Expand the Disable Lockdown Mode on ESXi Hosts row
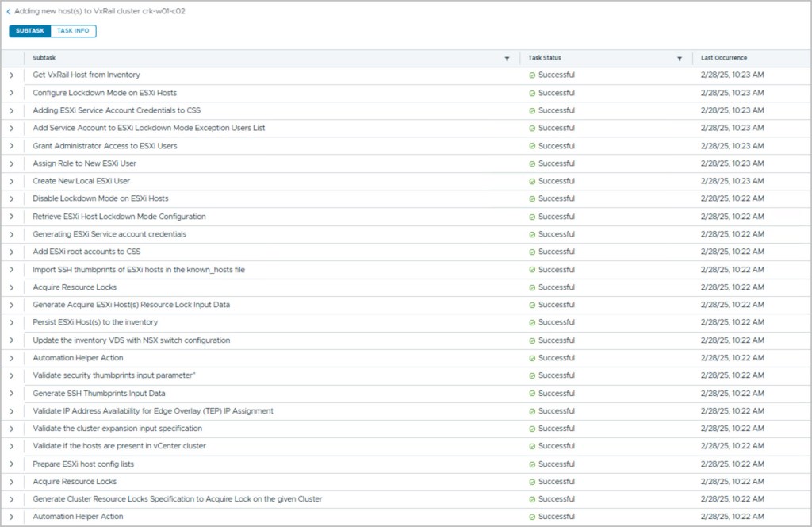This screenshot has height=527, width=812. [12, 198]
